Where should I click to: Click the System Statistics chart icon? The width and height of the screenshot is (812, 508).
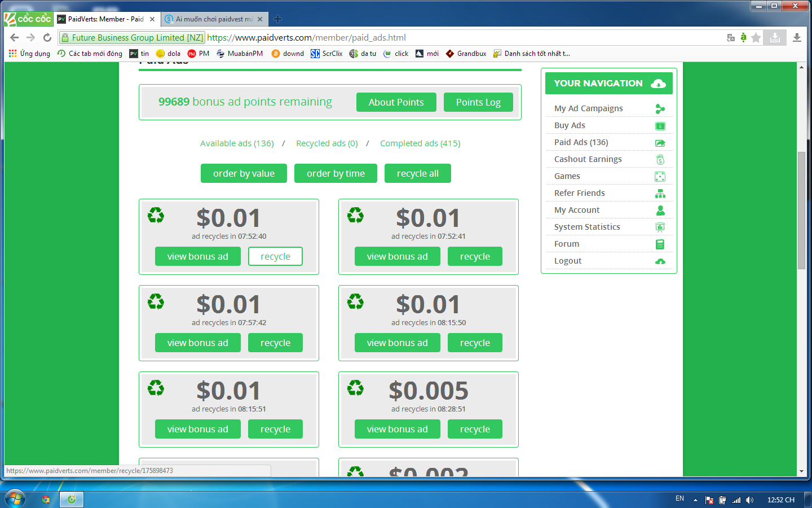660,227
